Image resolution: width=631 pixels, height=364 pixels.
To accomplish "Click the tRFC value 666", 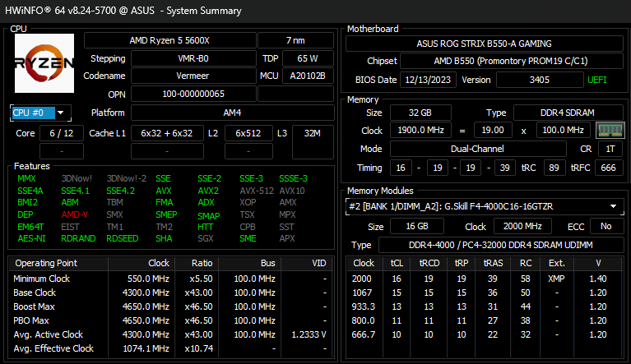I will (608, 168).
